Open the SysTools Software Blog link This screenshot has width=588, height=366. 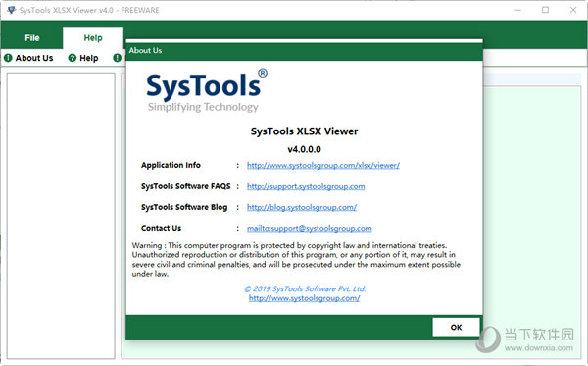tap(302, 207)
